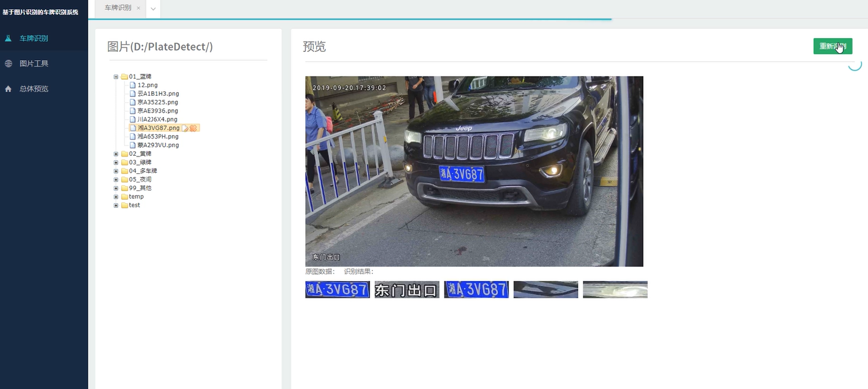Collapse the 01_蓝牌 folder
Screen dimensions: 868x389
(116, 77)
